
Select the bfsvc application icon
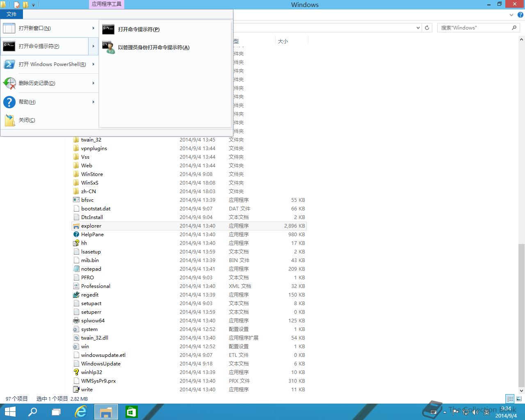pyautogui.click(x=76, y=200)
